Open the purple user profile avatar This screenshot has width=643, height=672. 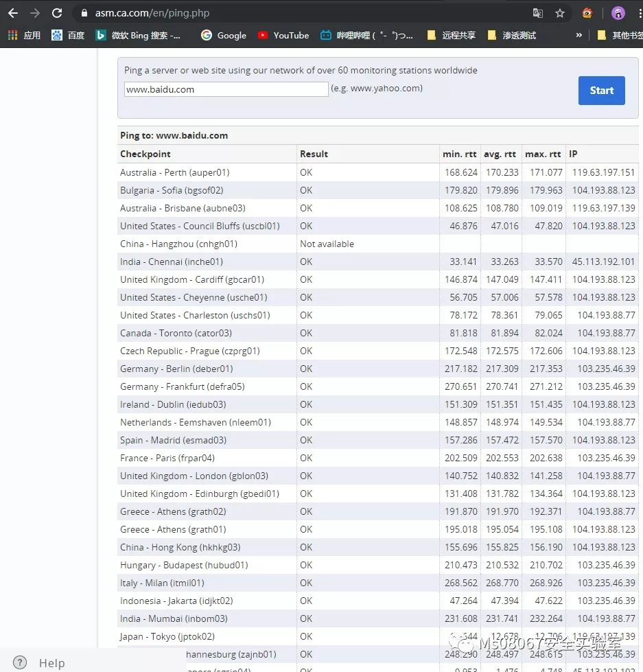coord(618,13)
